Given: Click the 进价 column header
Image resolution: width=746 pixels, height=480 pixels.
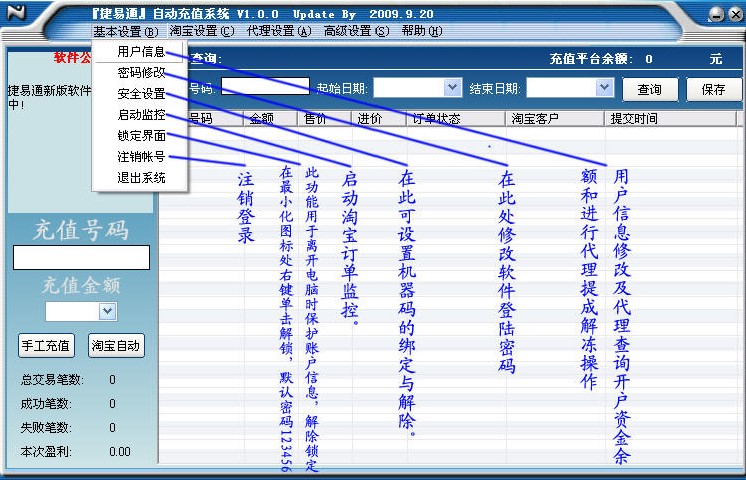Looking at the screenshot, I should pyautogui.click(x=379, y=118).
